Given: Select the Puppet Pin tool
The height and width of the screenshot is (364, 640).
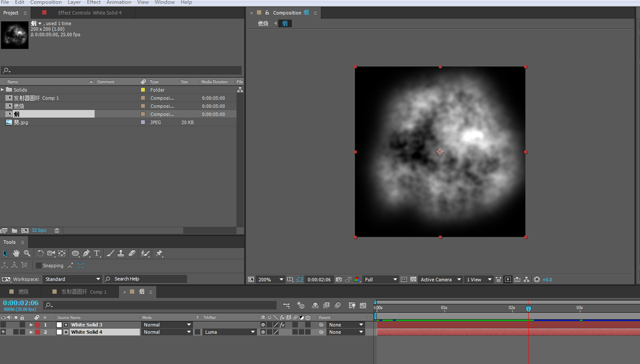Looking at the screenshot, I should click(159, 254).
